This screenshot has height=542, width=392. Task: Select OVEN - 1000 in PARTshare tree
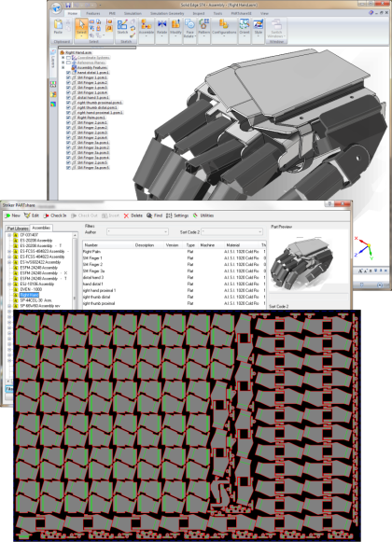pos(31,290)
